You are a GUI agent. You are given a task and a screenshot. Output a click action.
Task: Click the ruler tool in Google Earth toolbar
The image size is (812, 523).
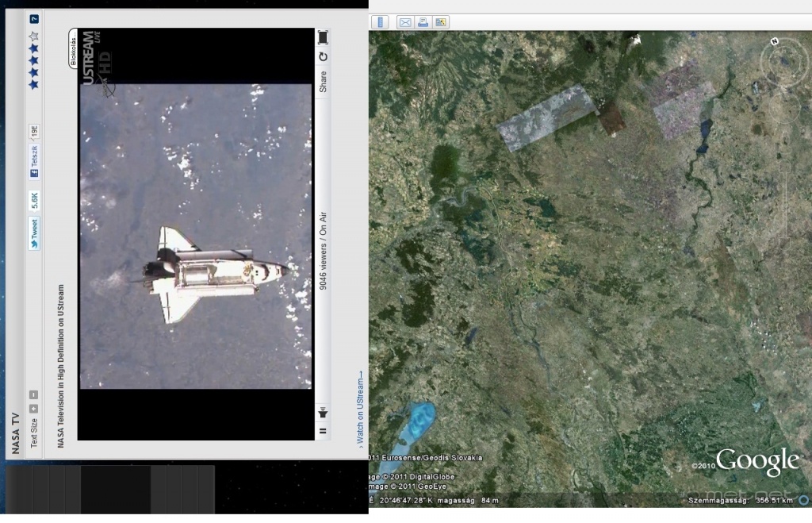tap(381, 22)
